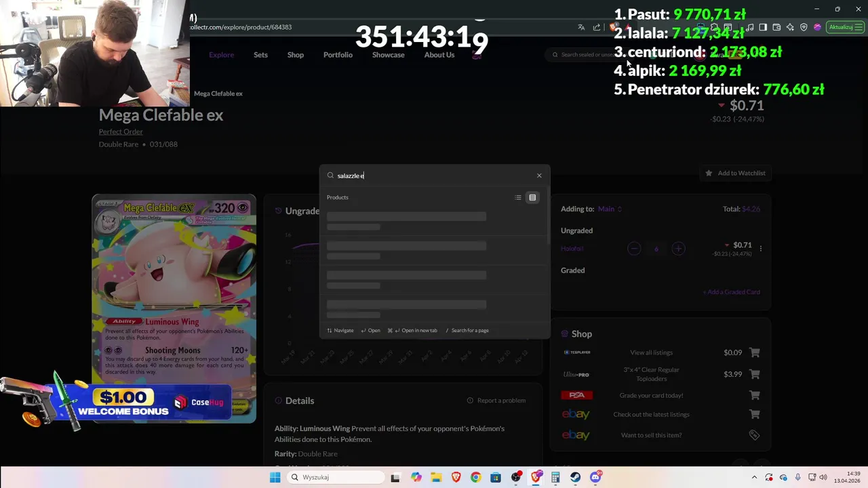Open OBS Studio from taskbar
Screen dimensions: 868x488
(516, 477)
